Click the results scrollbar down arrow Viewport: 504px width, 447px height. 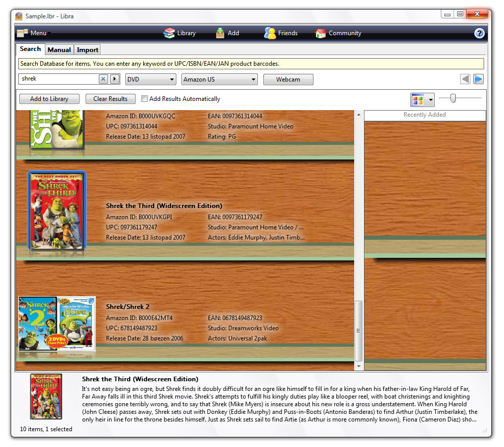(359, 366)
